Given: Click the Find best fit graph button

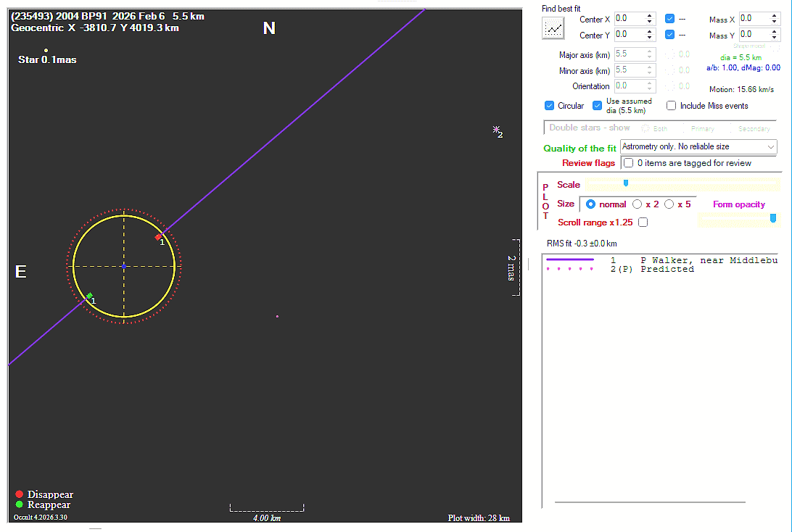Looking at the screenshot, I should coord(553,28).
